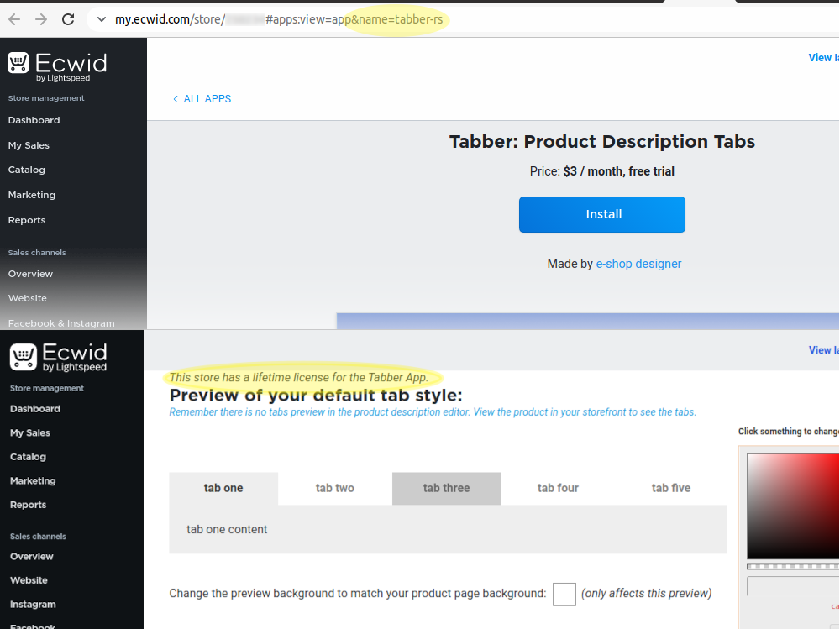Open Website in the lower sidebar
This screenshot has height=629, width=840.
point(29,580)
